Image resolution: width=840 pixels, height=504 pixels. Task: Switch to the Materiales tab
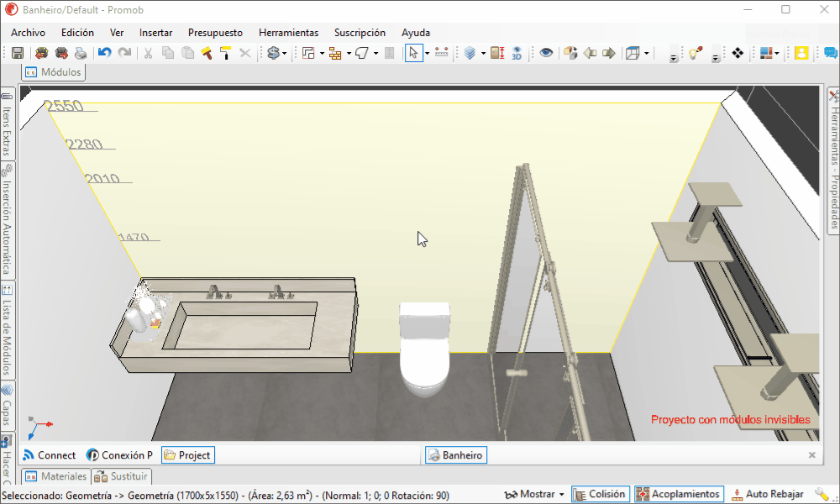click(55, 476)
